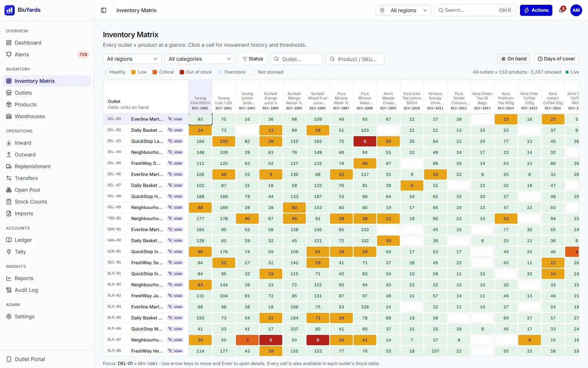Select the NOI-01 FreshWay outlet row

[x=146, y=263]
